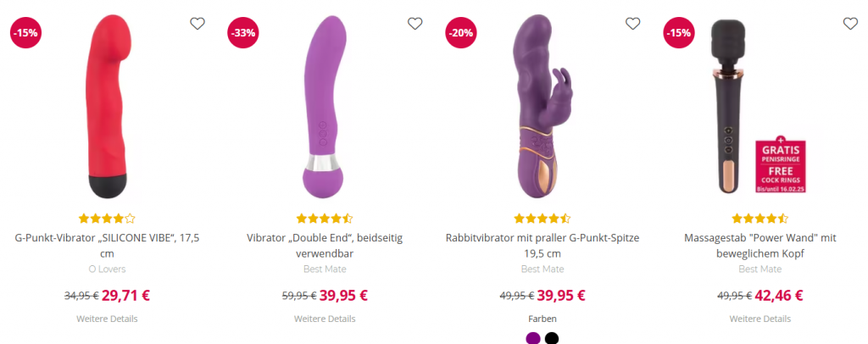Select the black color swatch
Screen dimensions: 868x344
coord(552,338)
